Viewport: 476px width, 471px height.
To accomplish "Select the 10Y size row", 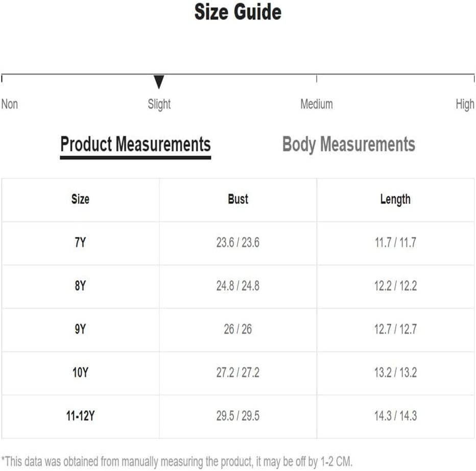I will [238, 373].
